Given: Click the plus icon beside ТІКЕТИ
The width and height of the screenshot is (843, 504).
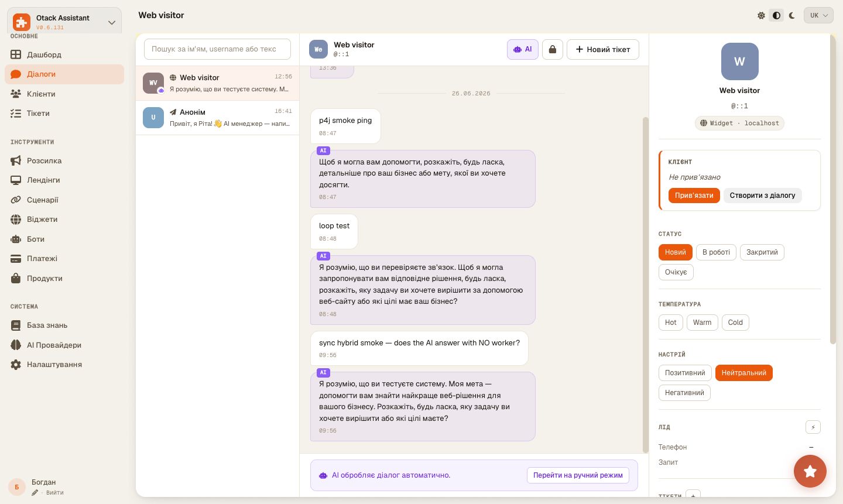Looking at the screenshot, I should pos(693,495).
